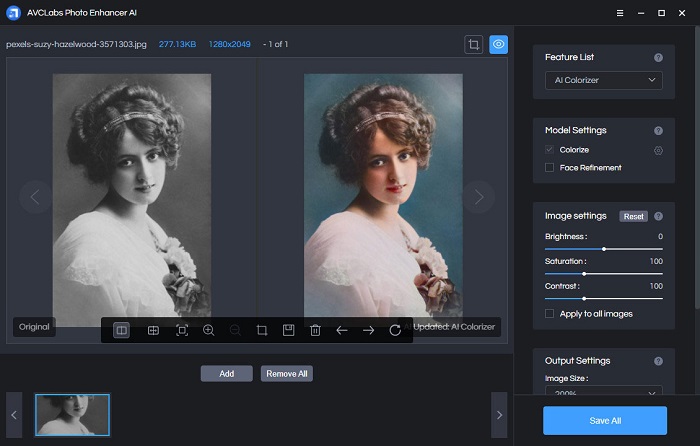Image resolution: width=700 pixels, height=446 pixels.
Task: Open Model Settings help question icon
Action: click(658, 131)
